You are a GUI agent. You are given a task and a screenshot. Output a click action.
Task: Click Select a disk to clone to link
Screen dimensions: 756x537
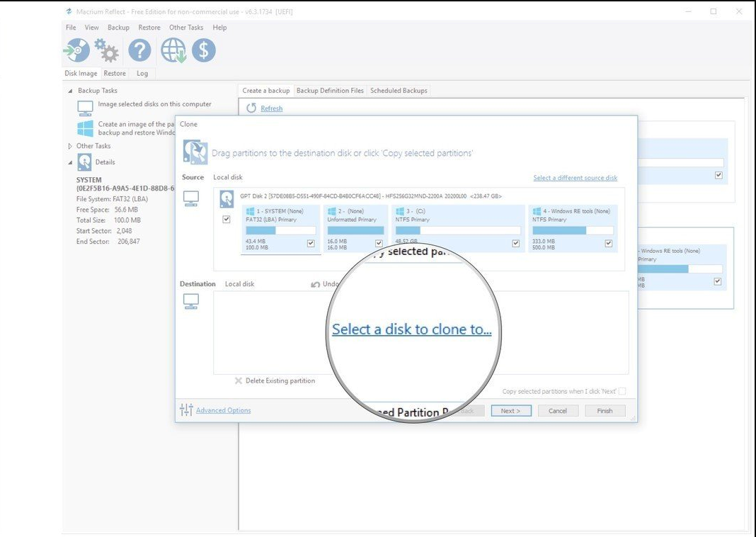pyautogui.click(x=412, y=329)
